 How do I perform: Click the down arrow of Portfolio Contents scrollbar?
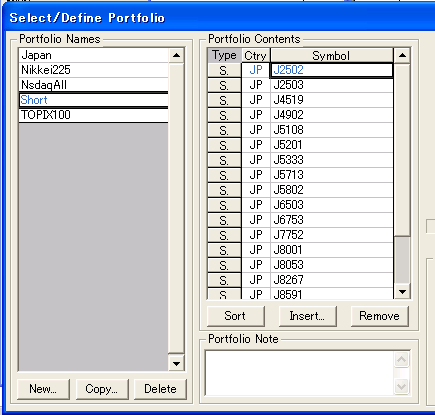click(x=402, y=292)
